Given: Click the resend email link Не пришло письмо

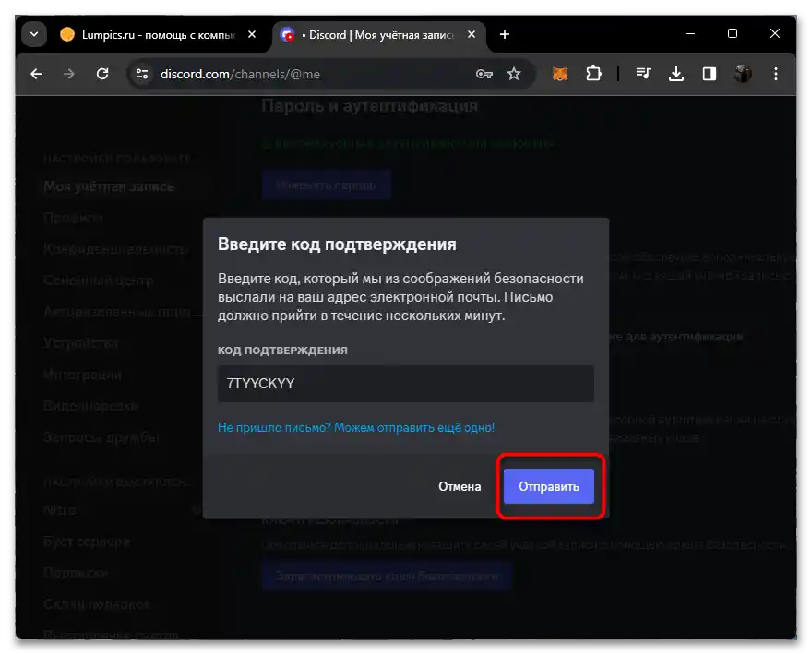Looking at the screenshot, I should (356, 428).
